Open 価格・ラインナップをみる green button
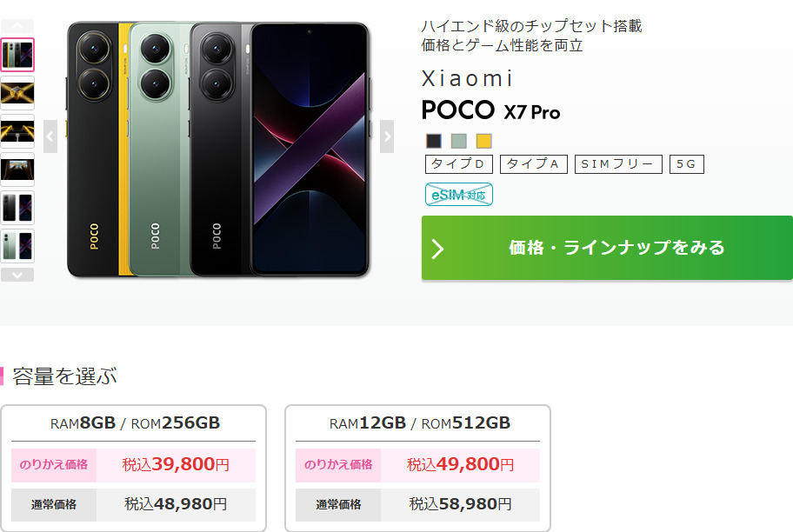The width and height of the screenshot is (793, 532). point(607,248)
